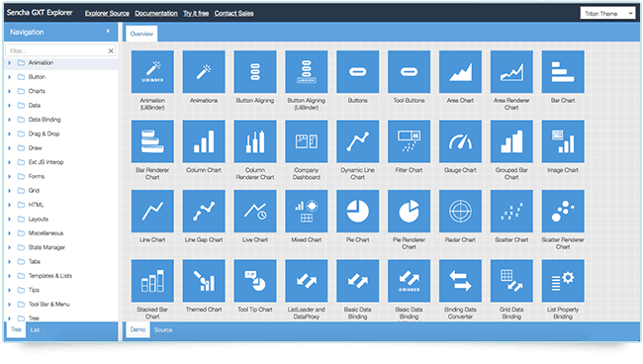Clear the navigation filter field
The height and width of the screenshot is (364, 643).
(111, 50)
